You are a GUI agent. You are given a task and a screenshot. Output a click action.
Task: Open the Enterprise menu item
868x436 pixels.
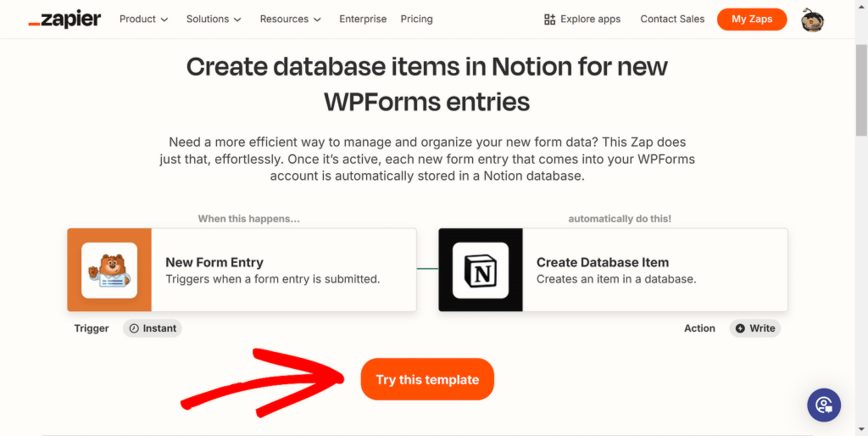click(363, 19)
